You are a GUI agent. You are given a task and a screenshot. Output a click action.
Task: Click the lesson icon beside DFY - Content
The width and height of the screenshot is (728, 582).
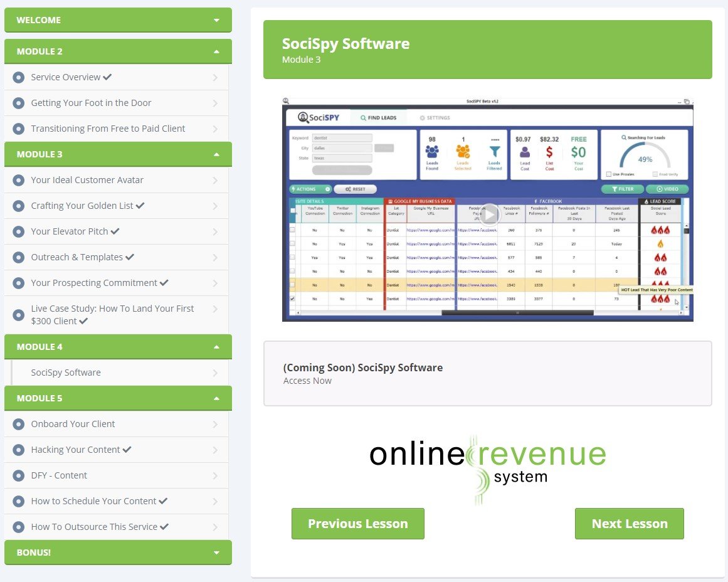point(18,475)
